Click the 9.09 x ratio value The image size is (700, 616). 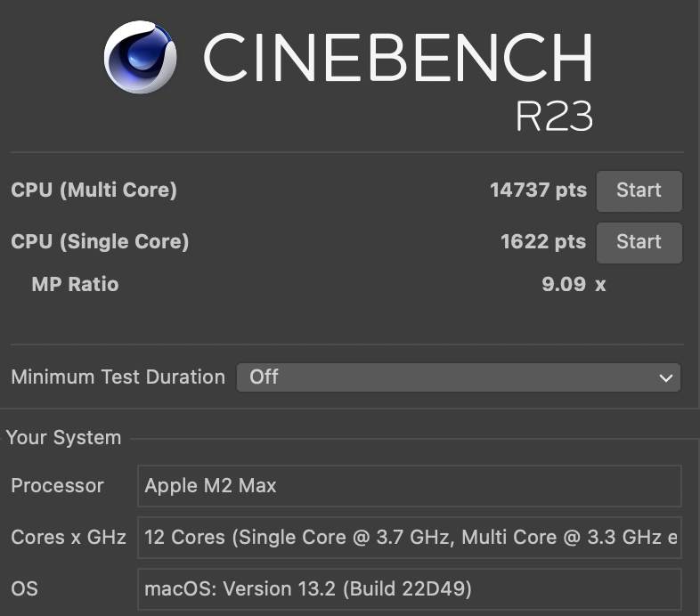[x=574, y=284]
